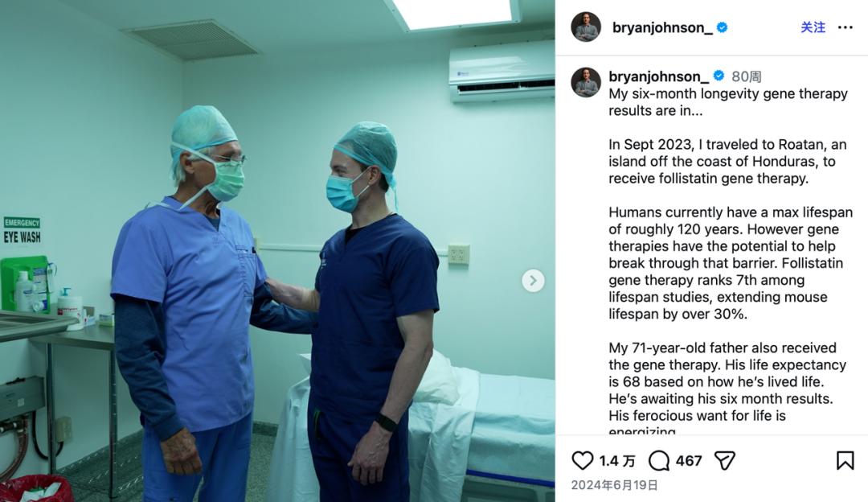Save the post with the bookmark icon
The image size is (868, 502).
845,460
